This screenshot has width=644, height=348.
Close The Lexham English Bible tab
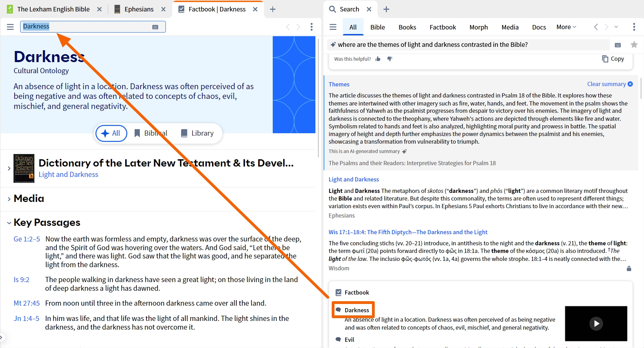pos(99,9)
